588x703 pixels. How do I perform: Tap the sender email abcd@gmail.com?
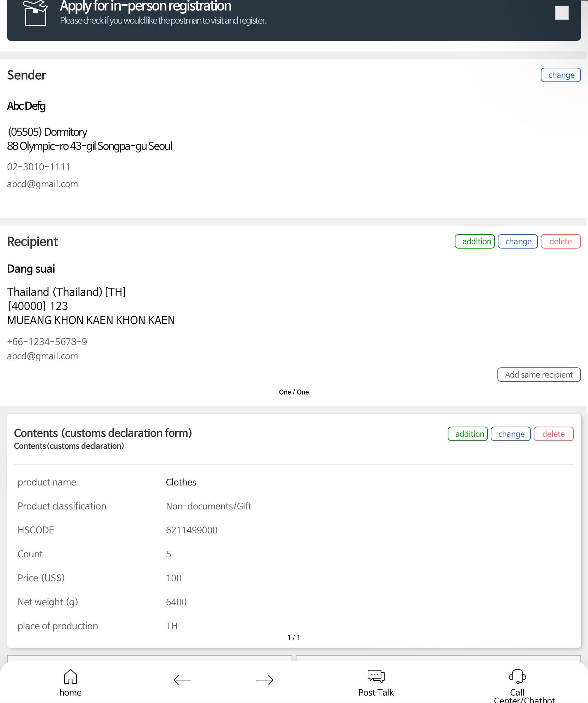(42, 184)
